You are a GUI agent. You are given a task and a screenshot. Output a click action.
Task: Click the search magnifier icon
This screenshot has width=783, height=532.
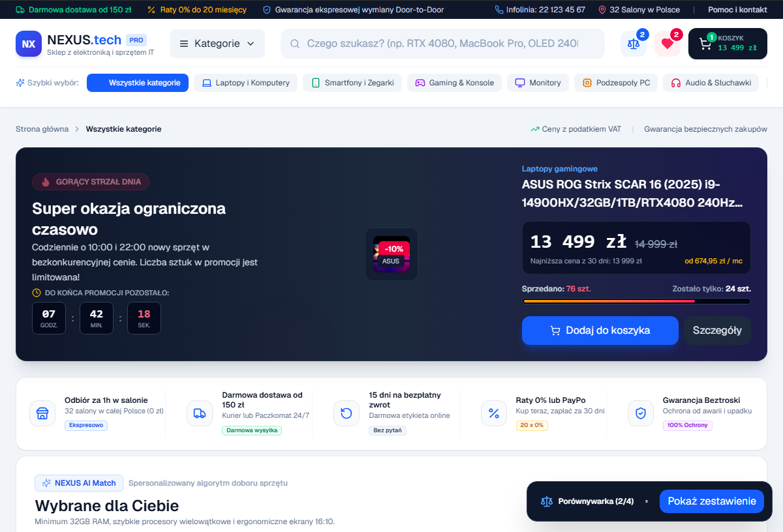click(295, 44)
